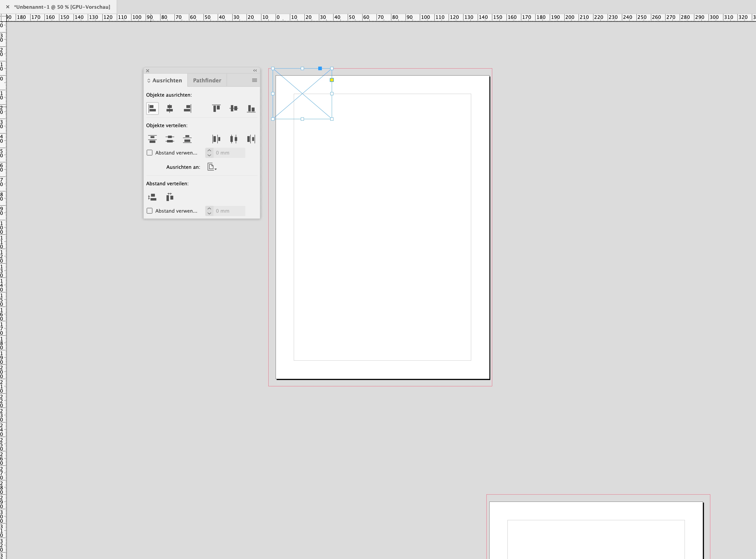756x559 pixels.
Task: Distribute top edges icon
Action: point(152,139)
